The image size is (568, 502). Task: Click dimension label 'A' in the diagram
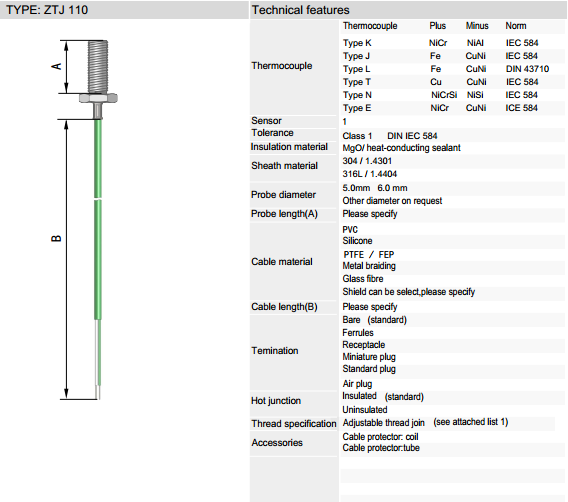coord(57,66)
